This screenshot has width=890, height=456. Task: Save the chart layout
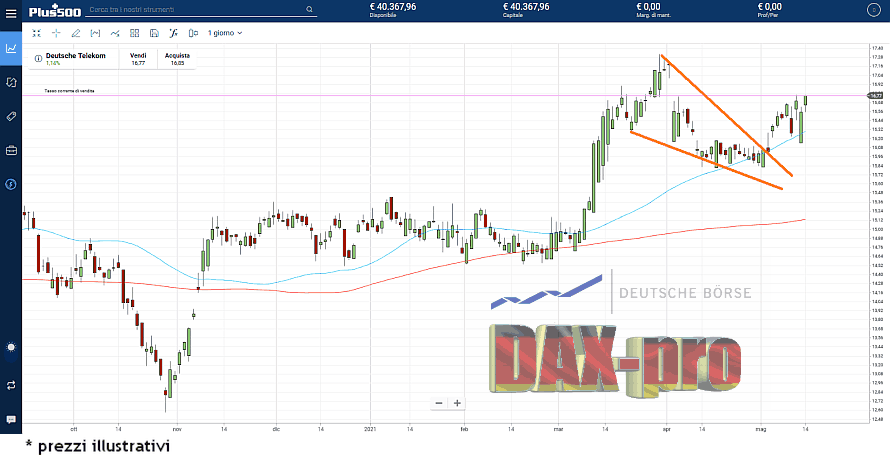click(x=154, y=33)
